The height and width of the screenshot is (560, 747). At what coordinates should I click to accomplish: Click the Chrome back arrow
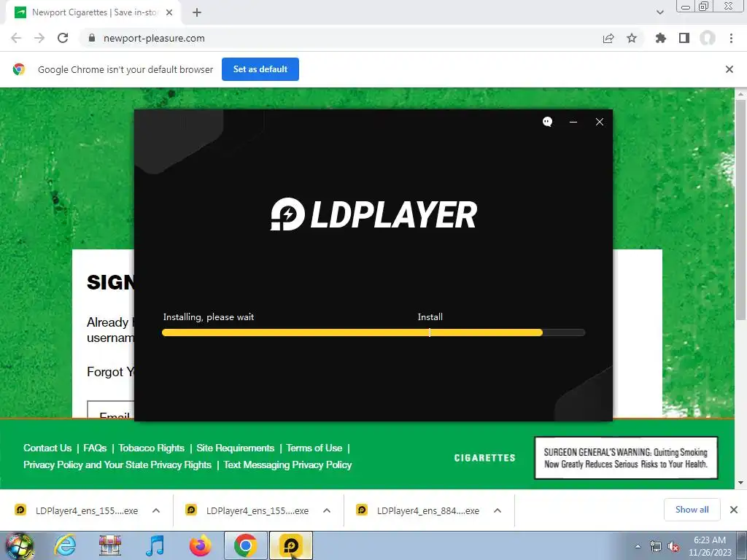[16, 38]
